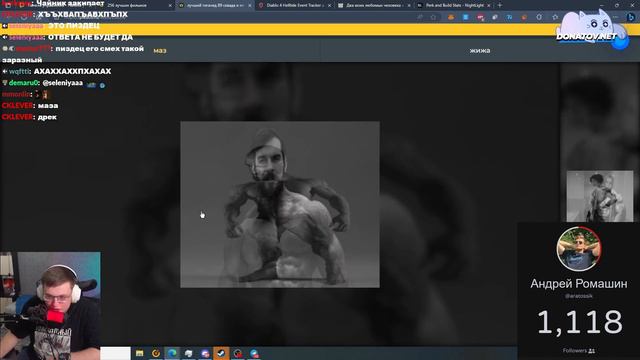Click the orange extension icon in browser toolbar
The image size is (640, 360).
click(451, 17)
